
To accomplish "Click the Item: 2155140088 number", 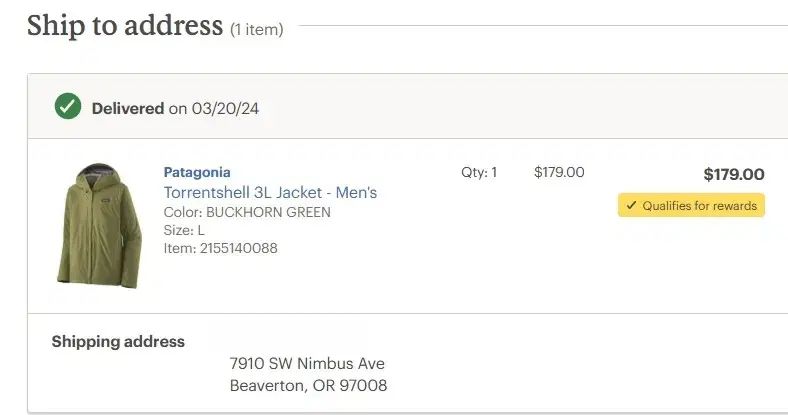I will 220,248.
